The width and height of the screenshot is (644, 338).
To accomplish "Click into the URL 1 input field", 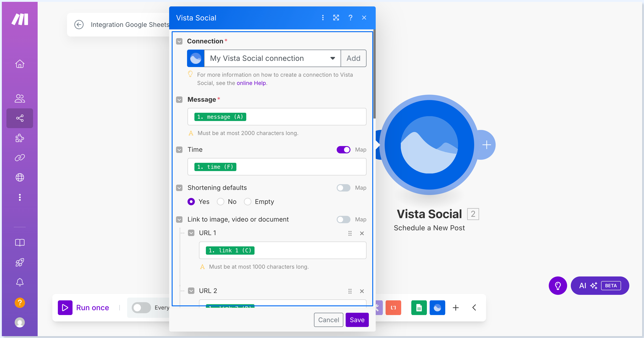I will pos(283,250).
